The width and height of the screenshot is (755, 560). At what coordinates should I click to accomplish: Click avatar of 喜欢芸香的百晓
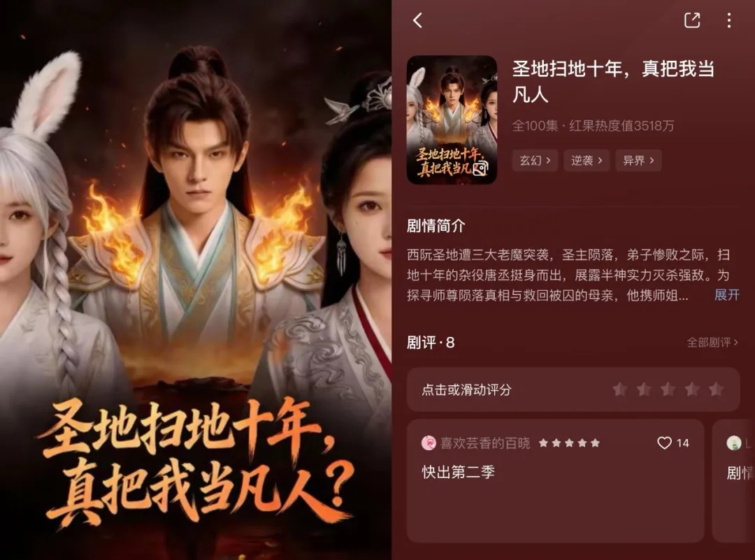click(429, 443)
